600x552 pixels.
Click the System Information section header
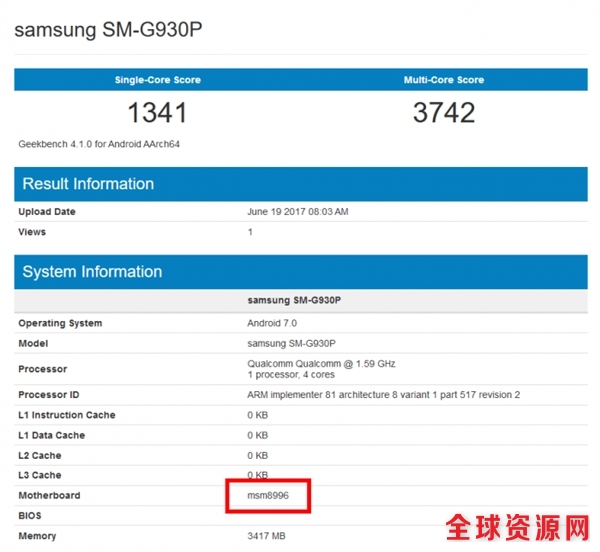point(92,272)
